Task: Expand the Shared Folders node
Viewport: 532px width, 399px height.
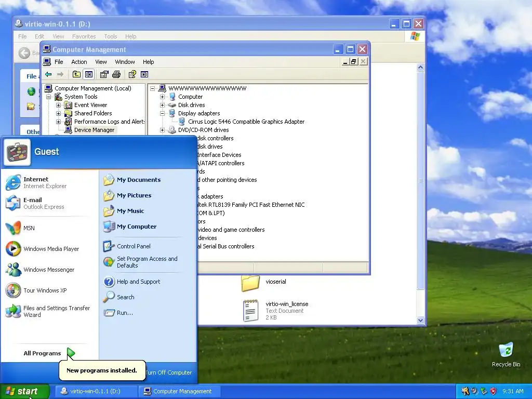Action: pos(58,113)
